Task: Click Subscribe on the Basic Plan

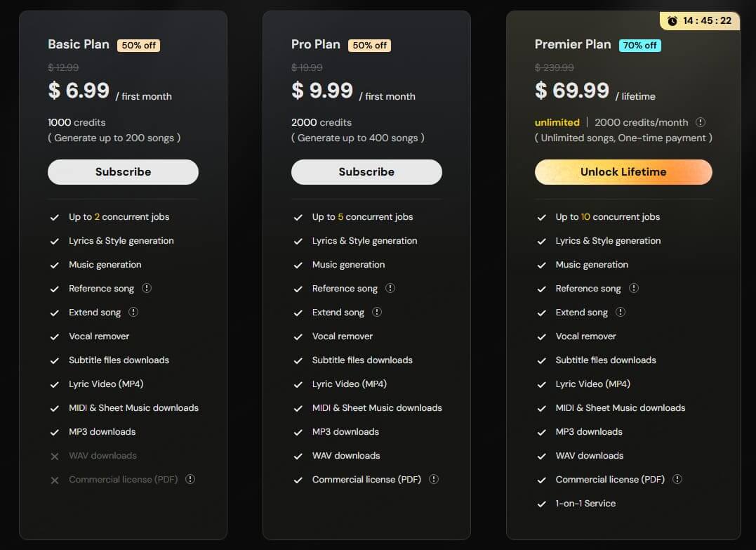Action: click(123, 171)
